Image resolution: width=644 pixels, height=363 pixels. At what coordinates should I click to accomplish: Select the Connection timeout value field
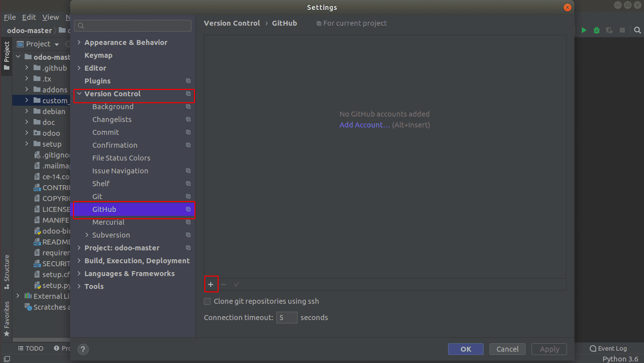point(286,318)
